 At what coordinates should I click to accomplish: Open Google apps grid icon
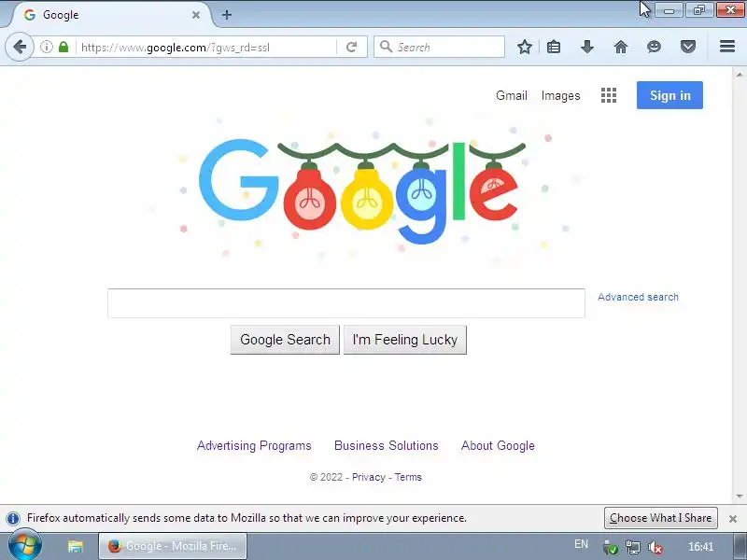609,95
